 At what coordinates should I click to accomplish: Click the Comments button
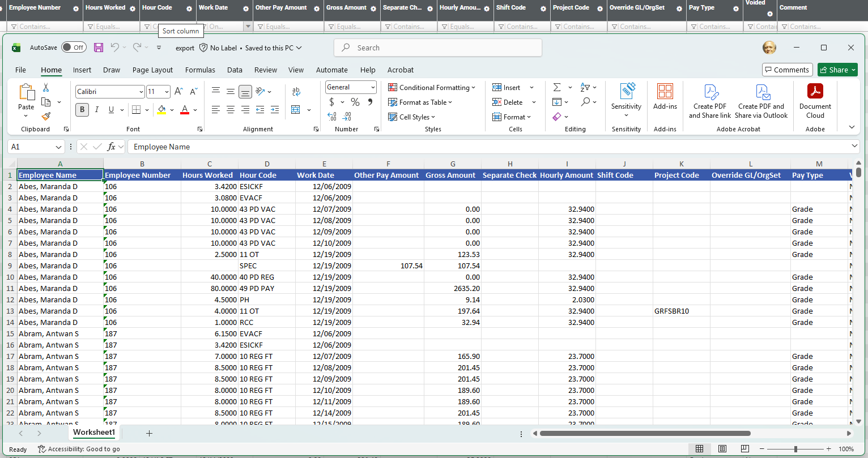pos(787,70)
